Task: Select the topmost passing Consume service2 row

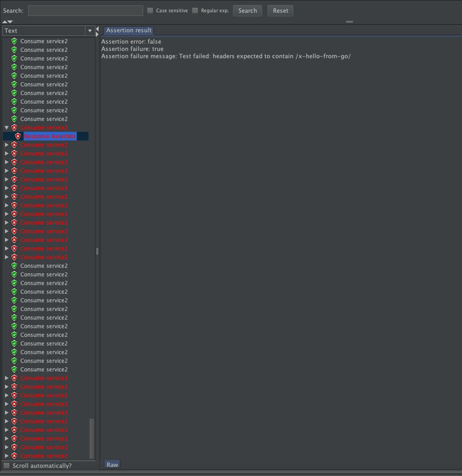Action: [x=44, y=41]
